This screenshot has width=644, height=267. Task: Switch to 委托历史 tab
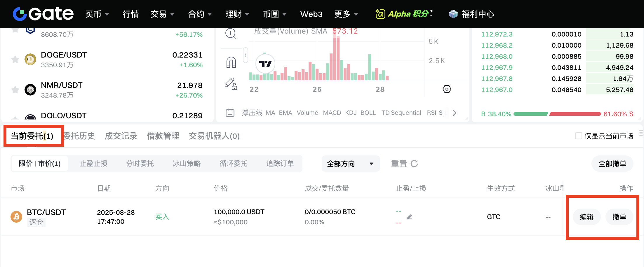pyautogui.click(x=79, y=136)
